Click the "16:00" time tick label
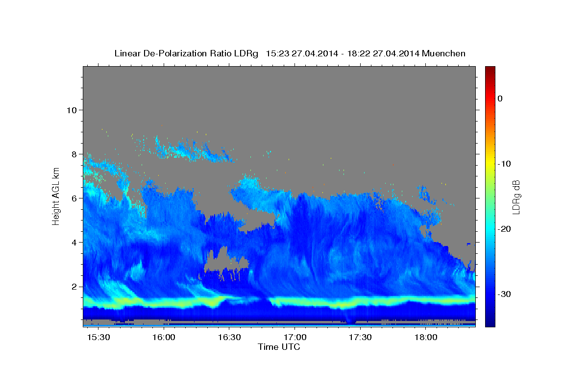The width and height of the screenshot is (588, 392). click(x=164, y=338)
